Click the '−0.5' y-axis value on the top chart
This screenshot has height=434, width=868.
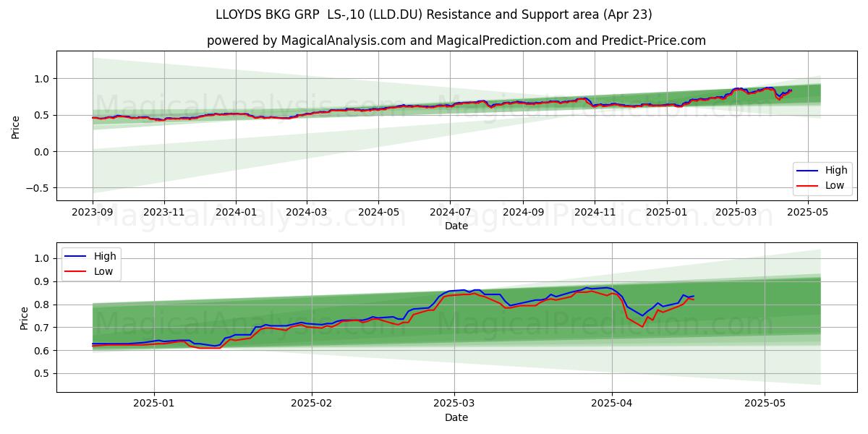click(38, 188)
